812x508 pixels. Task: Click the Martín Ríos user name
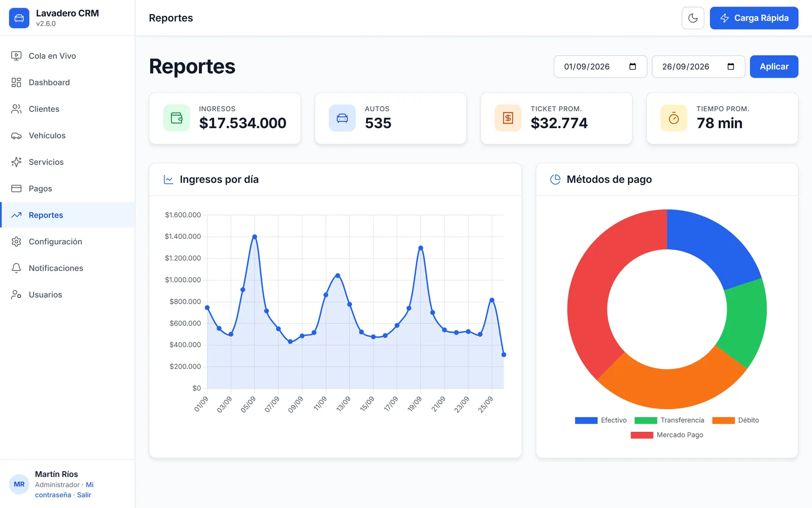pyautogui.click(x=56, y=474)
